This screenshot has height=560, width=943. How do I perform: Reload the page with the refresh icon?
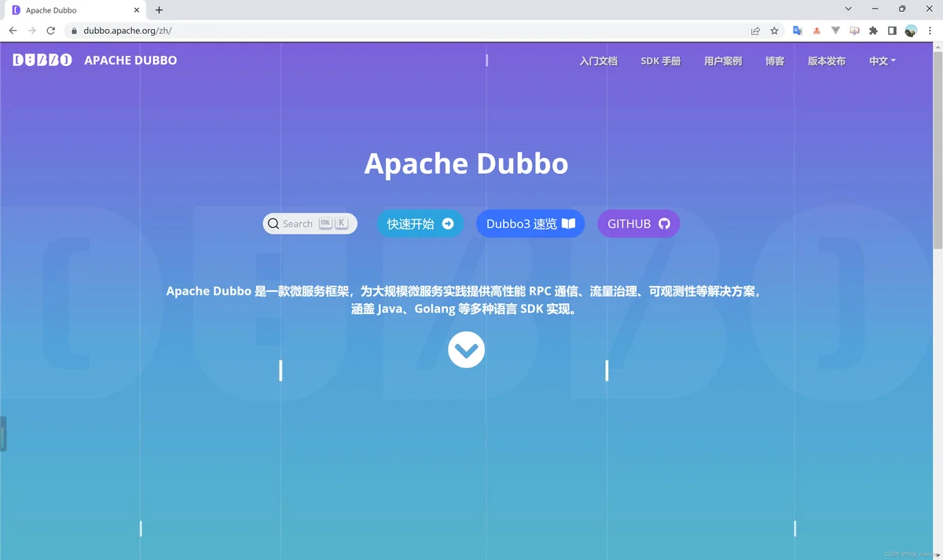click(x=51, y=31)
